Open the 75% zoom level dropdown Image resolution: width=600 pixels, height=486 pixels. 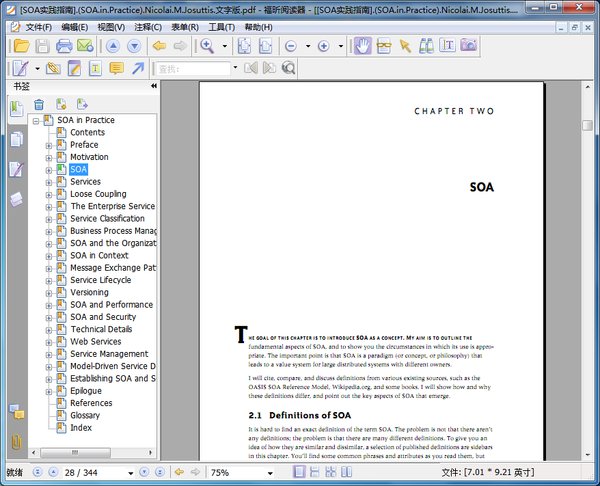point(270,473)
